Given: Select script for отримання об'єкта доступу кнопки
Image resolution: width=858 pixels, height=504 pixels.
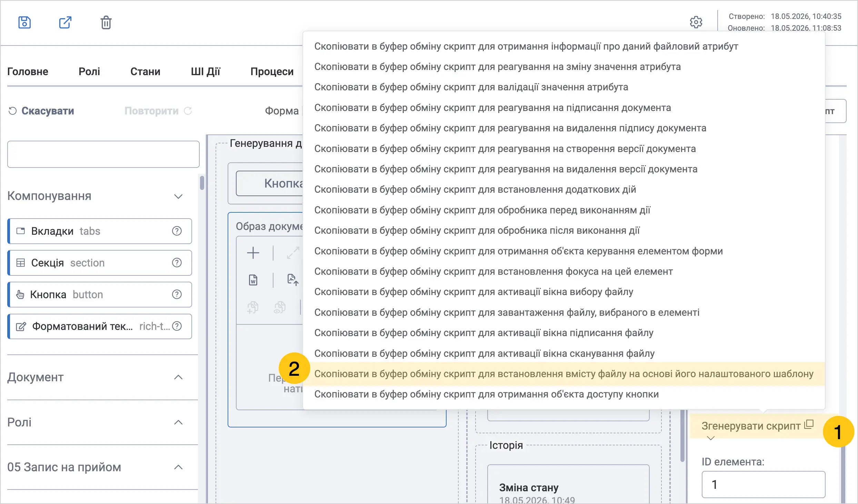Looking at the screenshot, I should tap(564, 394).
